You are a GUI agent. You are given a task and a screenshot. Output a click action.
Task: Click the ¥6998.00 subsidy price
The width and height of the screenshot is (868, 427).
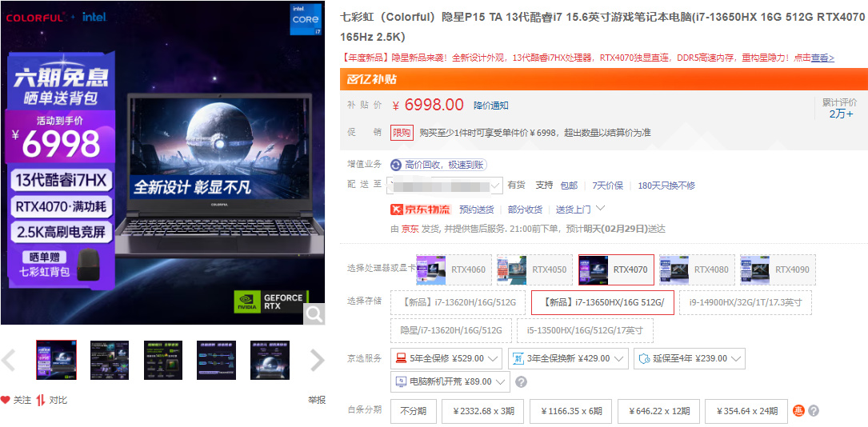click(428, 104)
